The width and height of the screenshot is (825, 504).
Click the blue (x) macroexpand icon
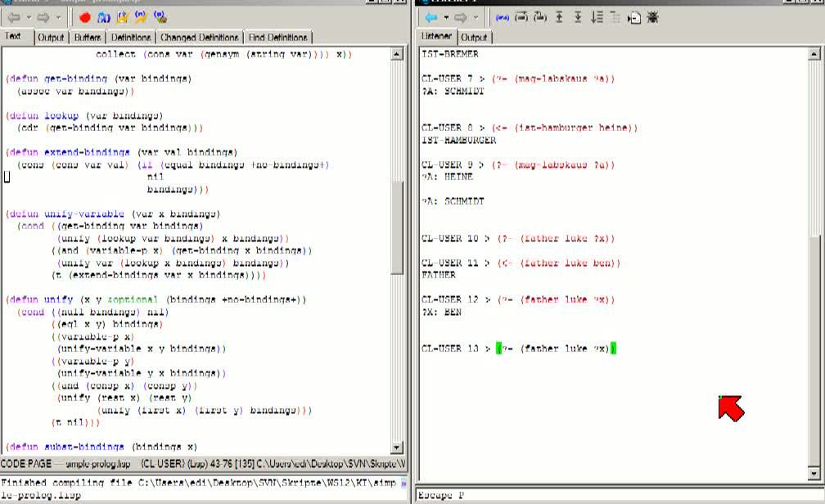click(x=104, y=18)
